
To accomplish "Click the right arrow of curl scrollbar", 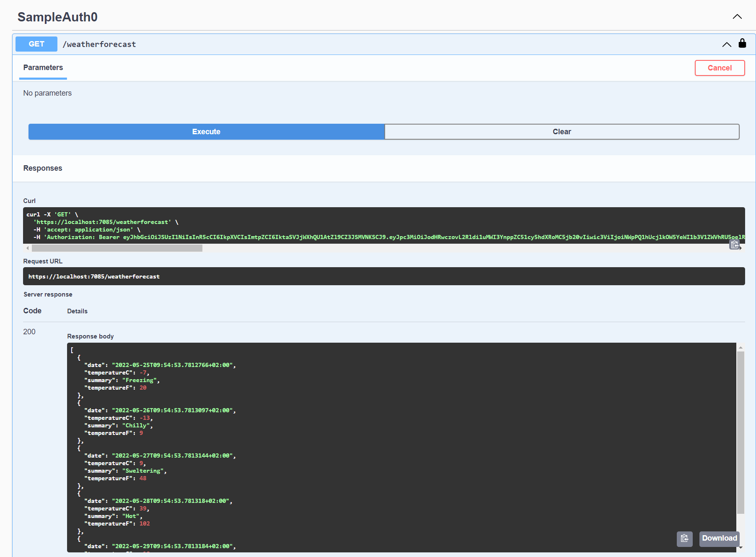I will [x=741, y=248].
